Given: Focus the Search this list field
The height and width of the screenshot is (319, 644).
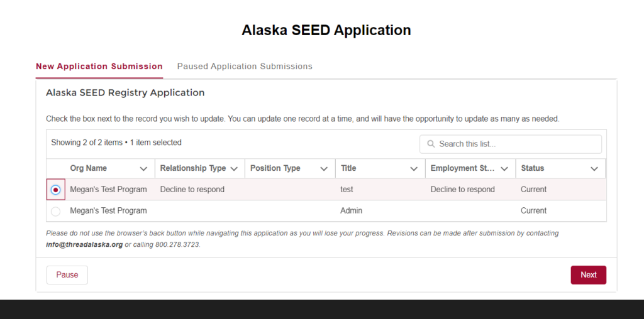Looking at the screenshot, I should tap(511, 144).
